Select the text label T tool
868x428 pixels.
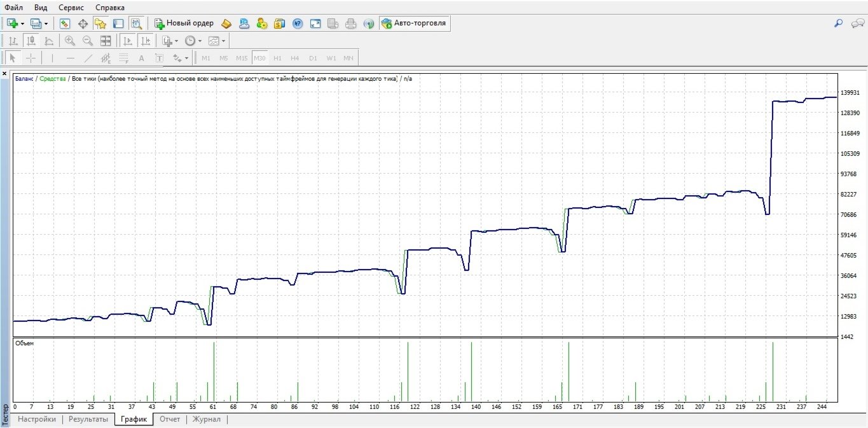[x=159, y=58]
